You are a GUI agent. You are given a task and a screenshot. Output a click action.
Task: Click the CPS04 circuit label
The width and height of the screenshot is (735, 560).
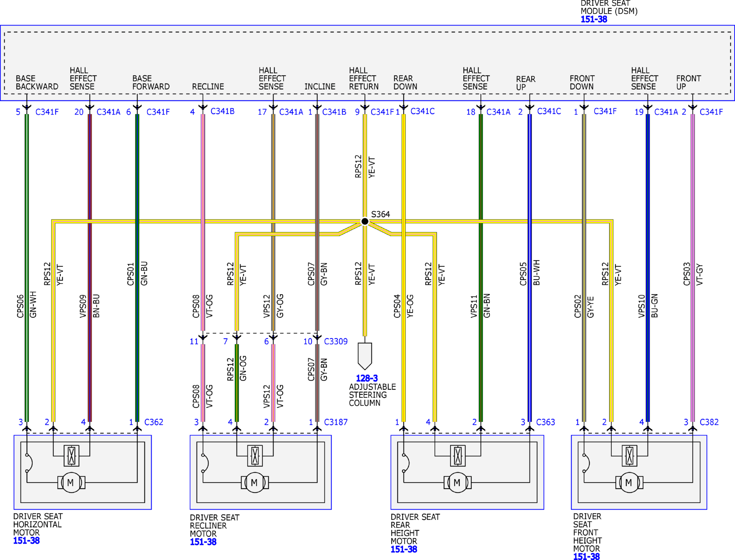(397, 306)
